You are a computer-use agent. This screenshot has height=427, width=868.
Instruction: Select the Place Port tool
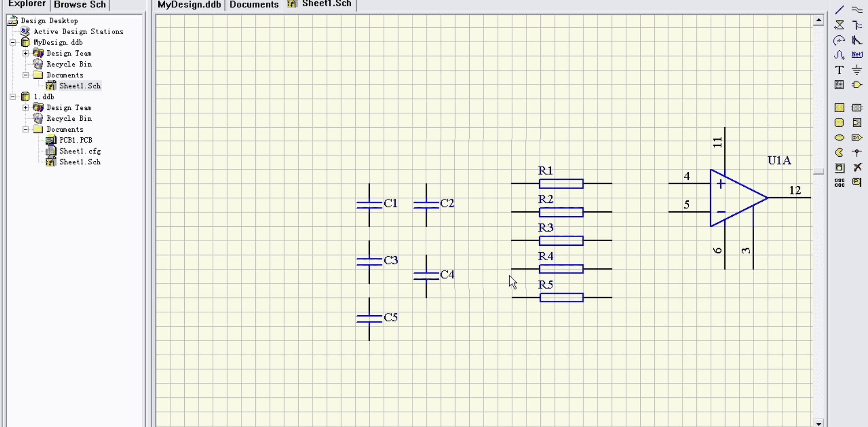[857, 138]
